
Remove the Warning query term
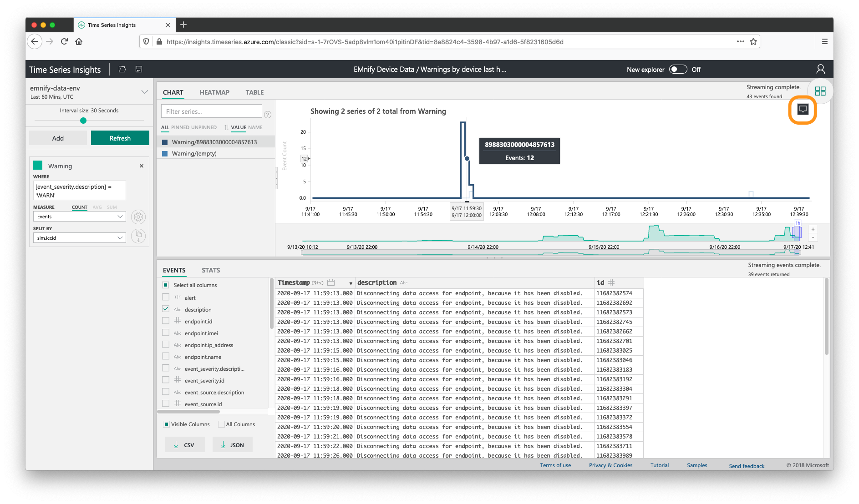(x=142, y=166)
